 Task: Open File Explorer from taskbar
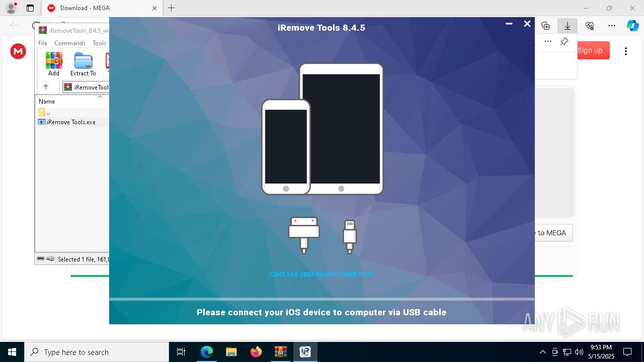tap(231, 352)
